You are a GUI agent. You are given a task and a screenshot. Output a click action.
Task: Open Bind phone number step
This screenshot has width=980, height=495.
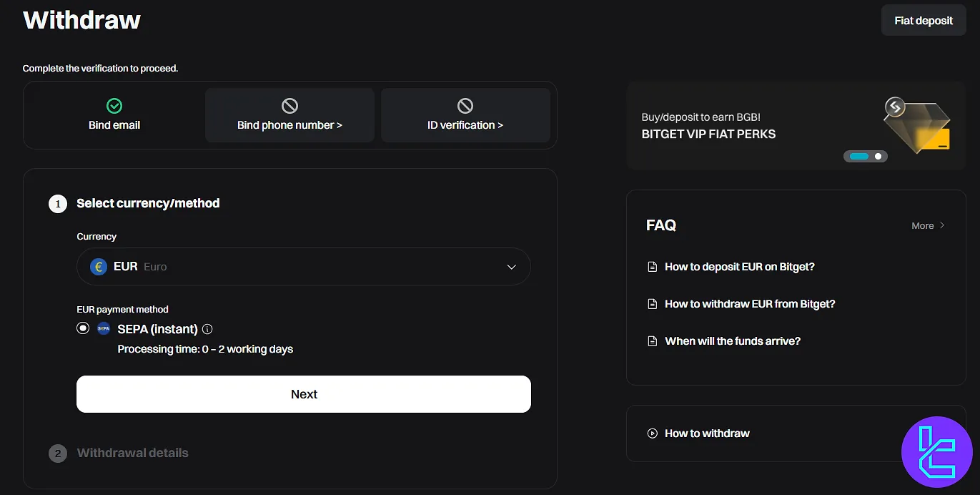[289, 115]
